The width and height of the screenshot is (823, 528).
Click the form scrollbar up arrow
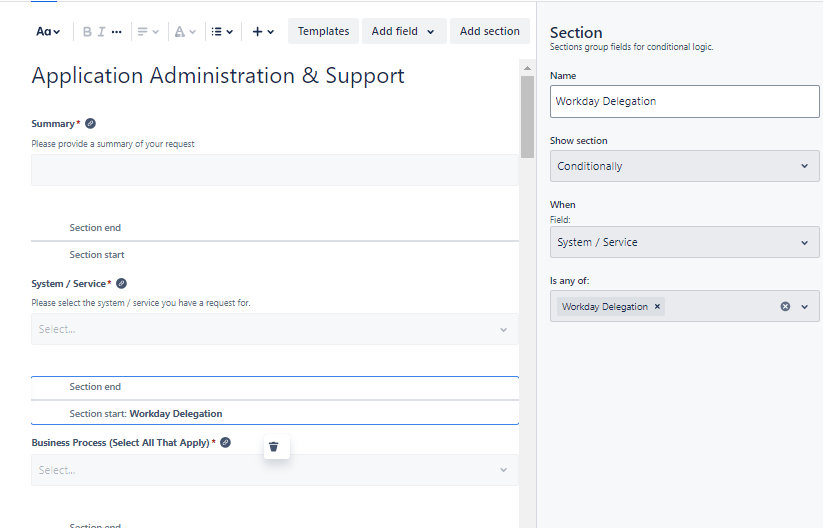[x=527, y=68]
